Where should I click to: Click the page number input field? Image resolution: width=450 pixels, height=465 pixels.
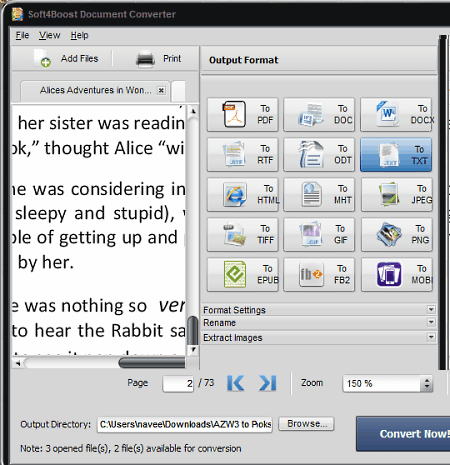(x=178, y=383)
